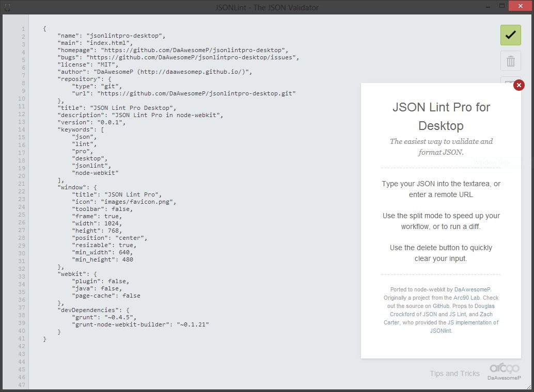The image size is (534, 392).
Task: Click the "toolbar": false line
Action: pyautogui.click(x=102, y=209)
